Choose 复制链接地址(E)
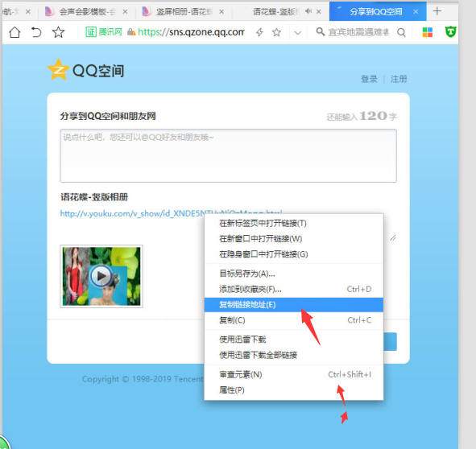Screen dimensions: 476x449 (x=293, y=305)
